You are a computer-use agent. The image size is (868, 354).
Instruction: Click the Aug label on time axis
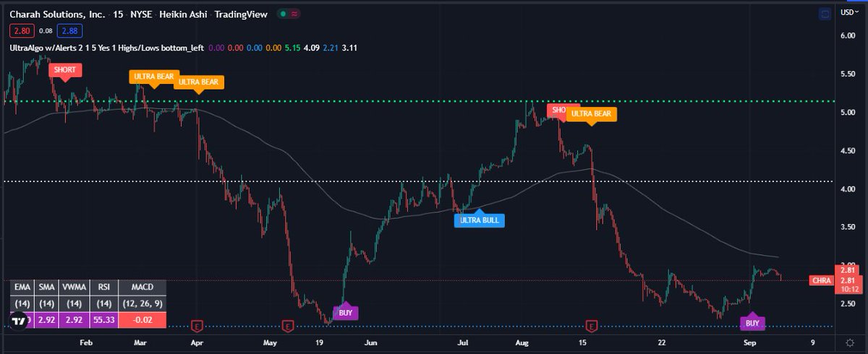point(522,344)
